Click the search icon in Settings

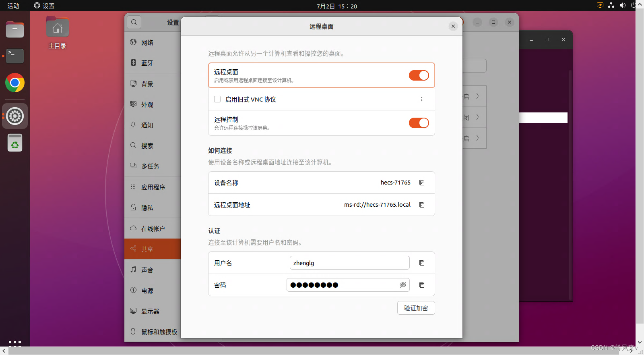(x=134, y=22)
